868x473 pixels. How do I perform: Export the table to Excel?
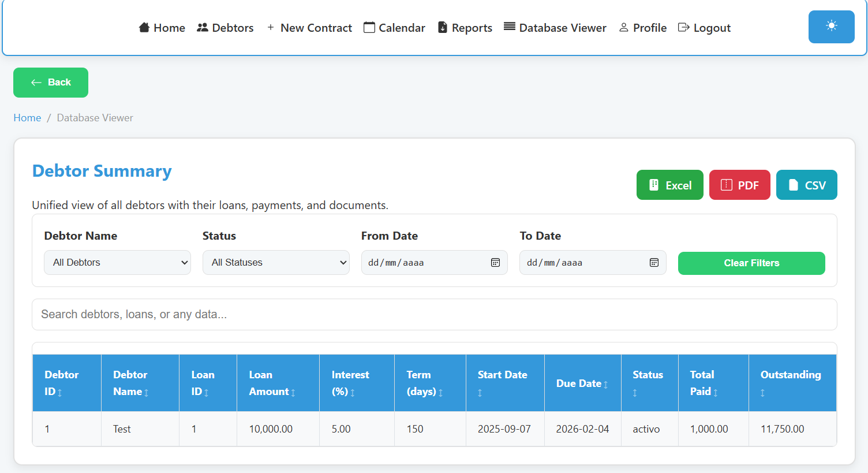(670, 185)
